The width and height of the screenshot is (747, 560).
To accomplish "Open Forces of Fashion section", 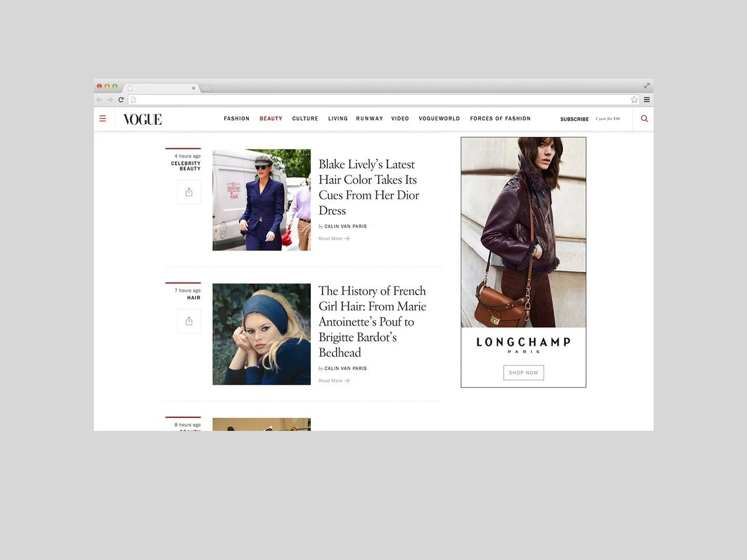I will pyautogui.click(x=500, y=119).
